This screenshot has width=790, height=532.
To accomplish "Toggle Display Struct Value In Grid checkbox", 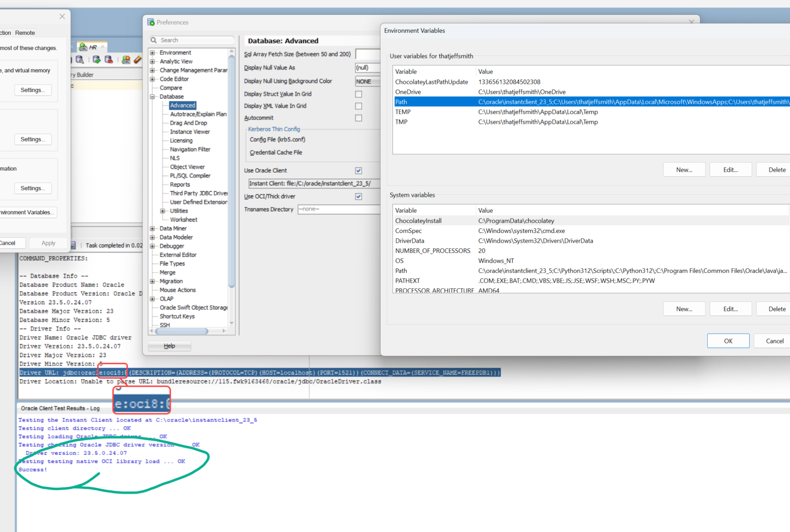I will pyautogui.click(x=358, y=94).
